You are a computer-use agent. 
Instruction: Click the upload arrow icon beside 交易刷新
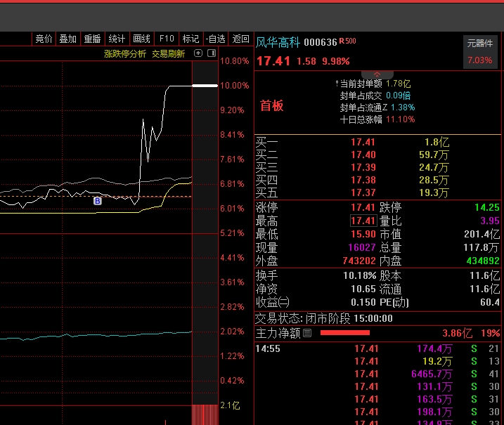pos(198,53)
